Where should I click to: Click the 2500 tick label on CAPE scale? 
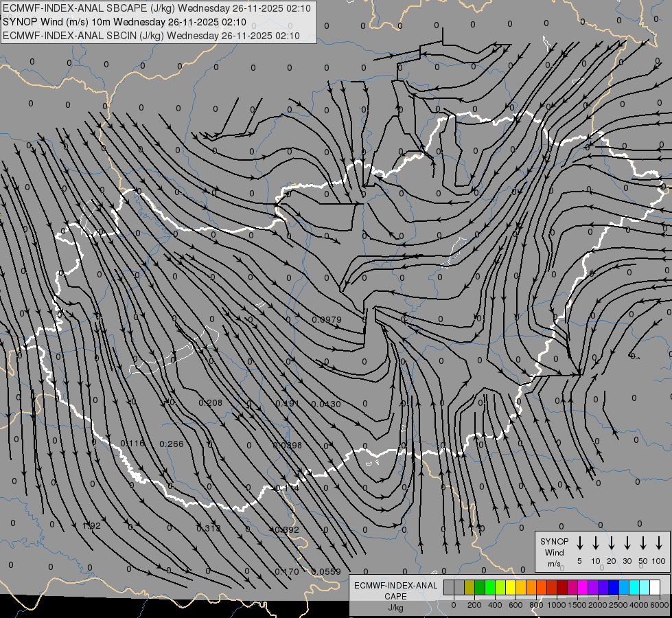tap(618, 605)
